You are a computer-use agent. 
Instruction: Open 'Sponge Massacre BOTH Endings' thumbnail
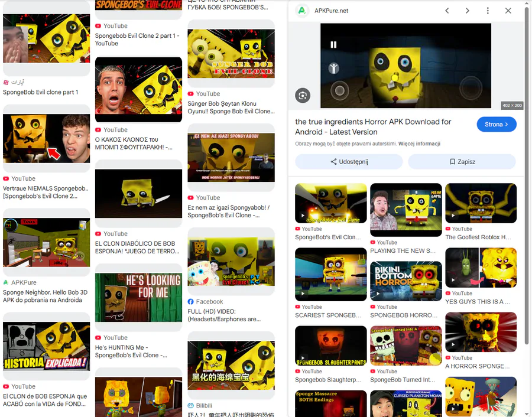331,403
